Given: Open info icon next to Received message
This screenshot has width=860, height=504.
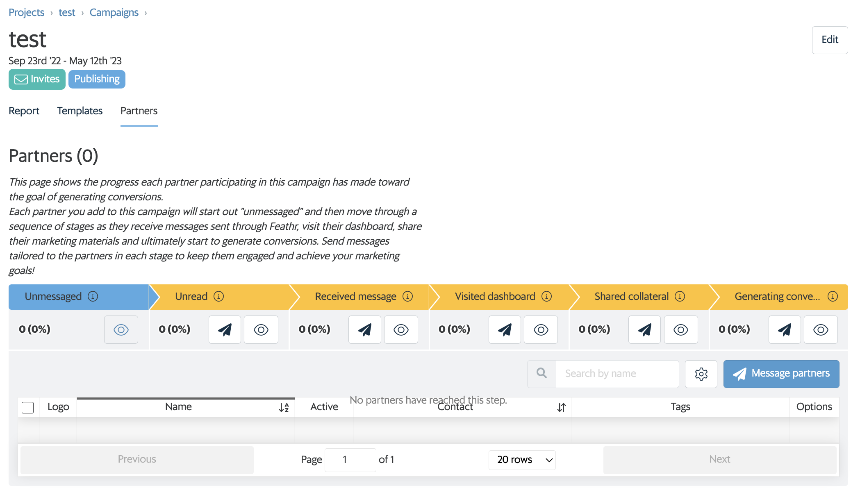Looking at the screenshot, I should 407,296.
